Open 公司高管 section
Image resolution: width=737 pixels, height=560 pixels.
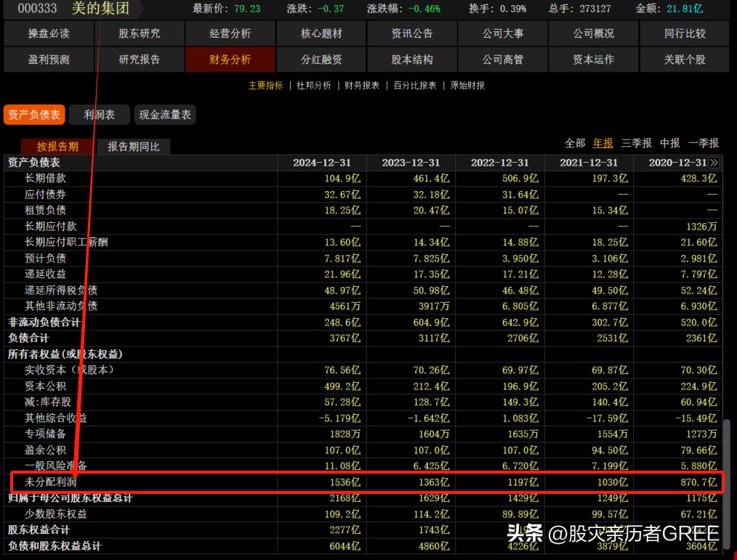coord(503,60)
